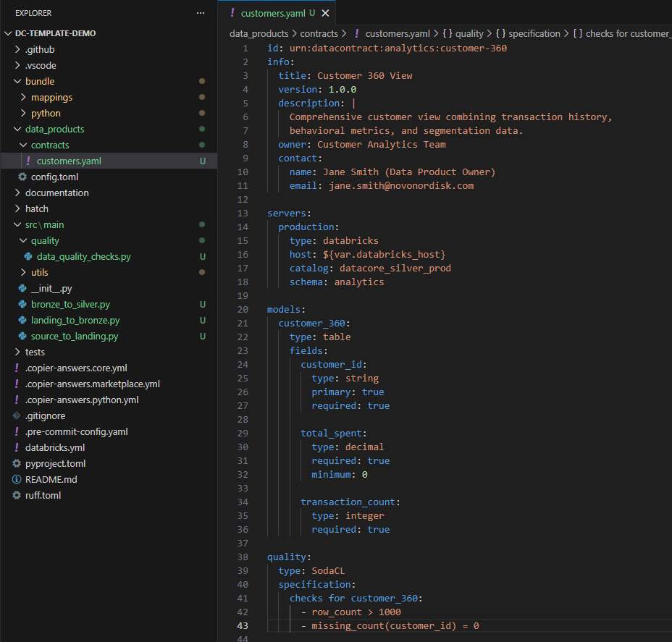Collapse the DC-TEMPLATE-DEMO root folder
This screenshot has height=642, width=672.
[8, 33]
